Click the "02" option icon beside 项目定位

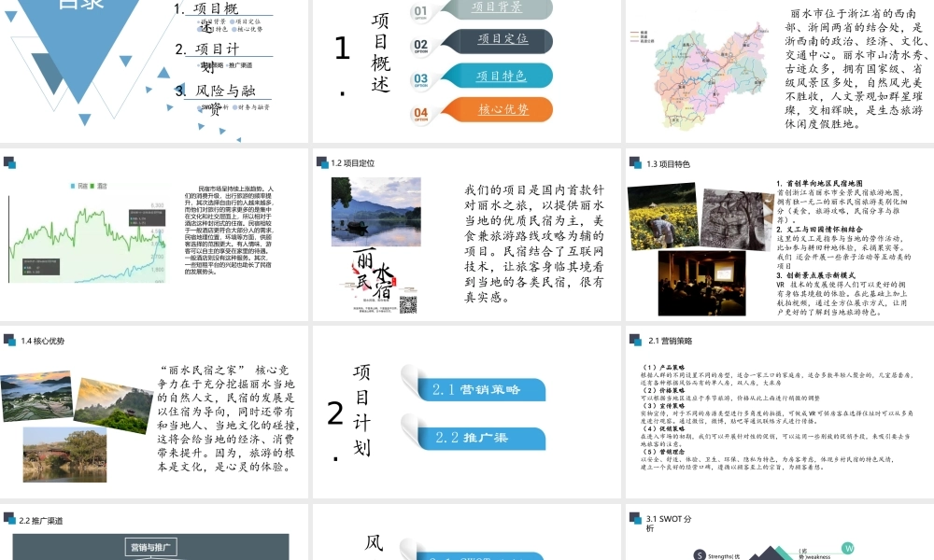(x=420, y=43)
